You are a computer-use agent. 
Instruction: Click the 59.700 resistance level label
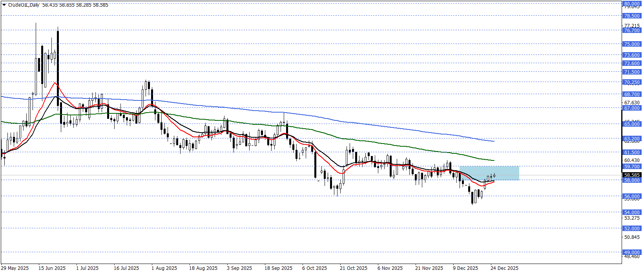click(x=632, y=167)
